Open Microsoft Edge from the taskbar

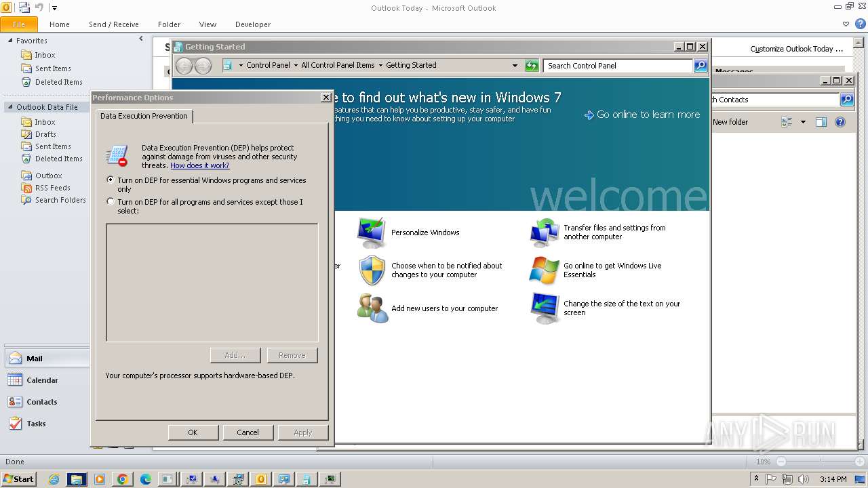click(x=145, y=479)
